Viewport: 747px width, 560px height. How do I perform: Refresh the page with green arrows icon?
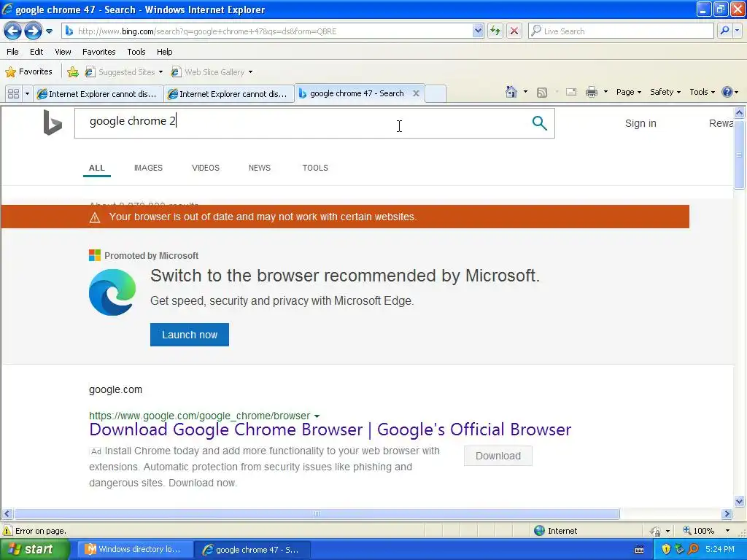point(495,31)
